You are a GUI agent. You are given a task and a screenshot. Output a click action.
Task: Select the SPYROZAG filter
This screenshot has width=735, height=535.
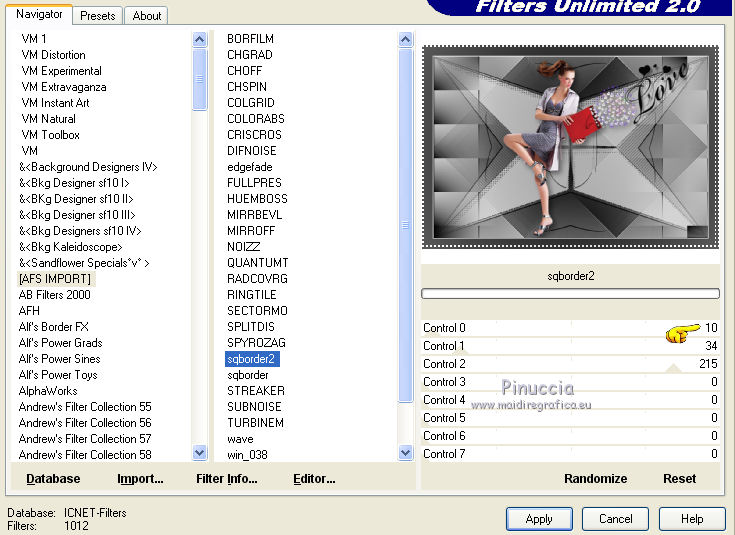(x=256, y=342)
